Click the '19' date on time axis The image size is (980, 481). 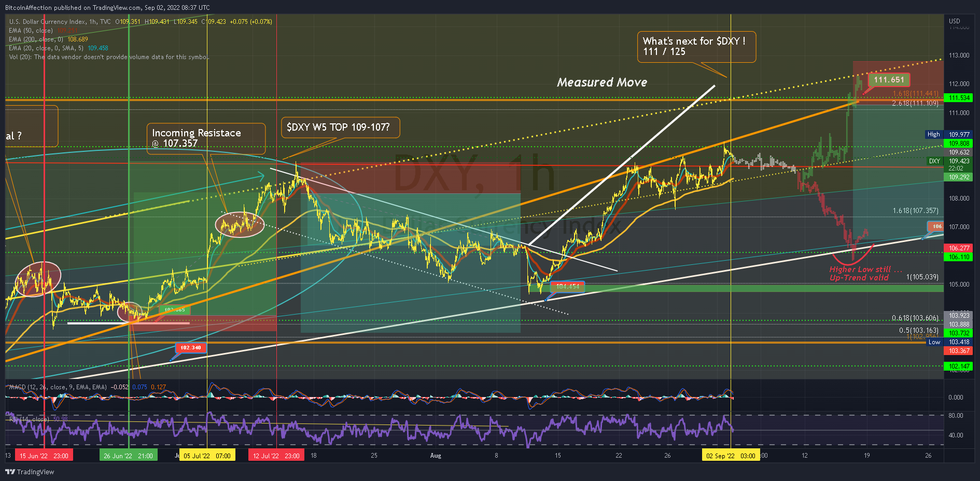click(866, 456)
